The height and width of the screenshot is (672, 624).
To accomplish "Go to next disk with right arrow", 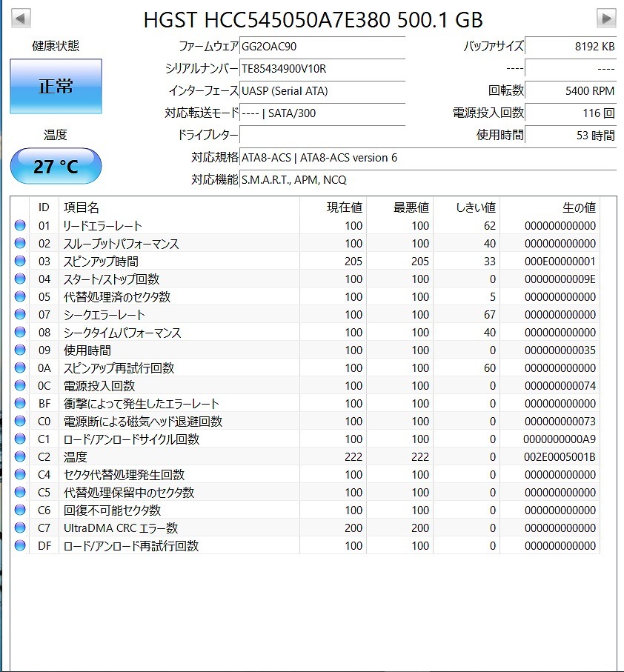I will [606, 19].
